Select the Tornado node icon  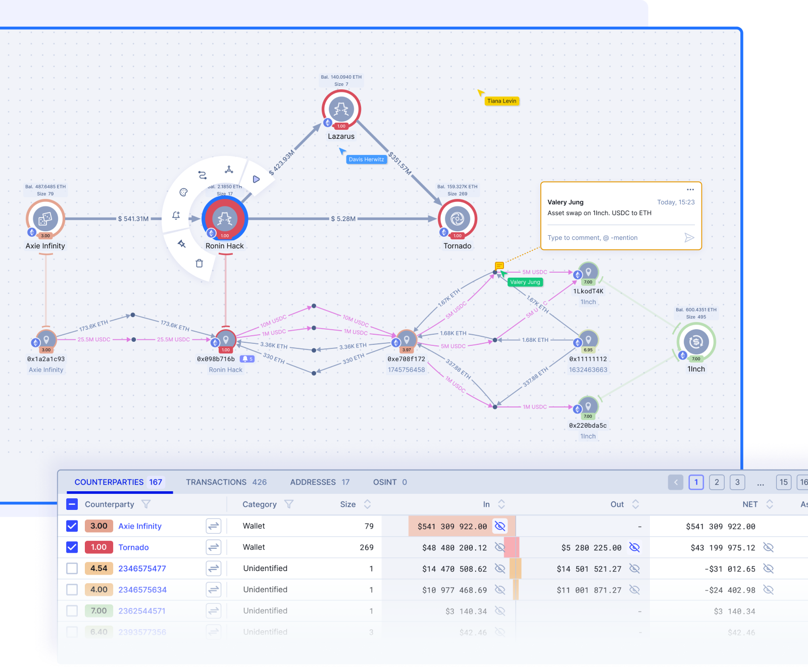coord(458,219)
